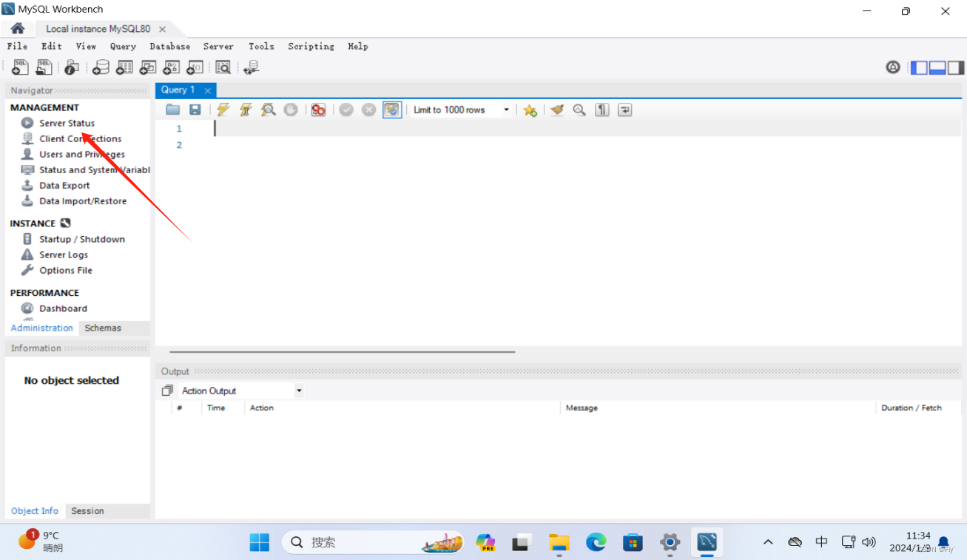Image resolution: width=967 pixels, height=560 pixels.
Task: Click the Windows Start button
Action: [260, 542]
